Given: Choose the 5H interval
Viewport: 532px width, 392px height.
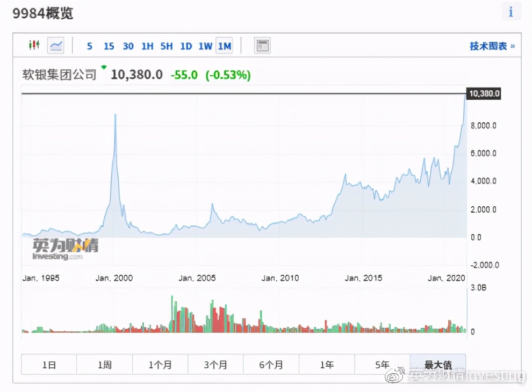Looking at the screenshot, I should (167, 46).
